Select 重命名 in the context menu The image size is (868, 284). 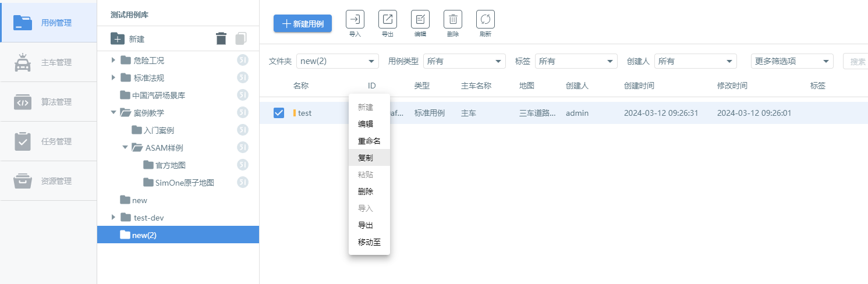pos(369,141)
